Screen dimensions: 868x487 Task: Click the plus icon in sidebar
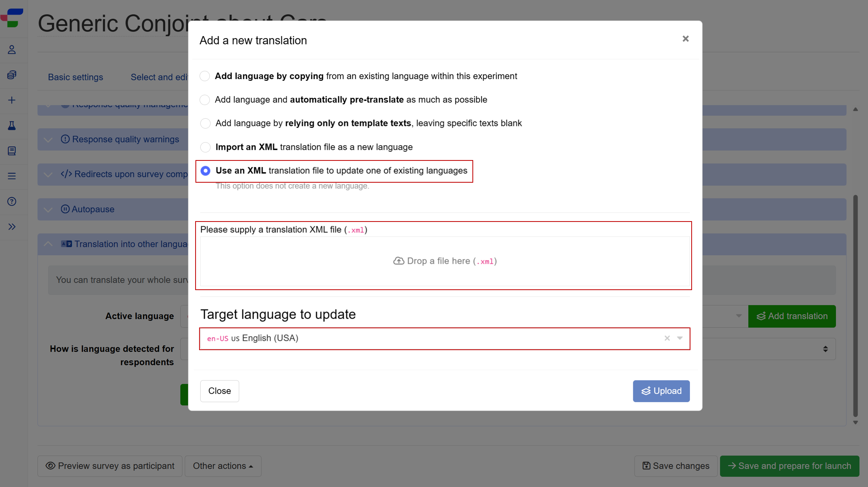coord(12,100)
